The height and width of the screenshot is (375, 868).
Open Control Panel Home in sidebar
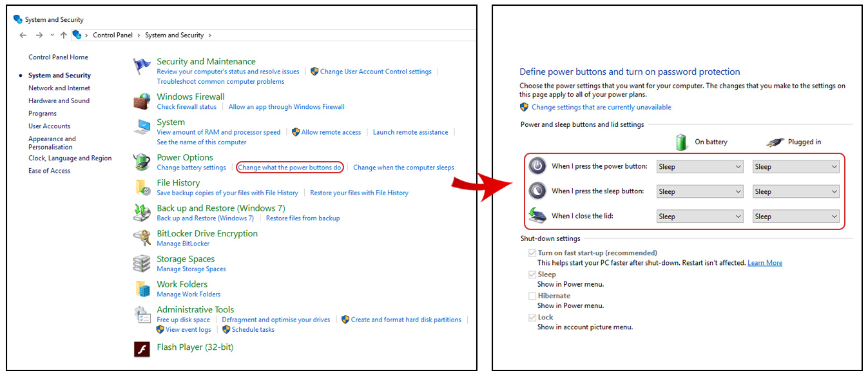58,57
